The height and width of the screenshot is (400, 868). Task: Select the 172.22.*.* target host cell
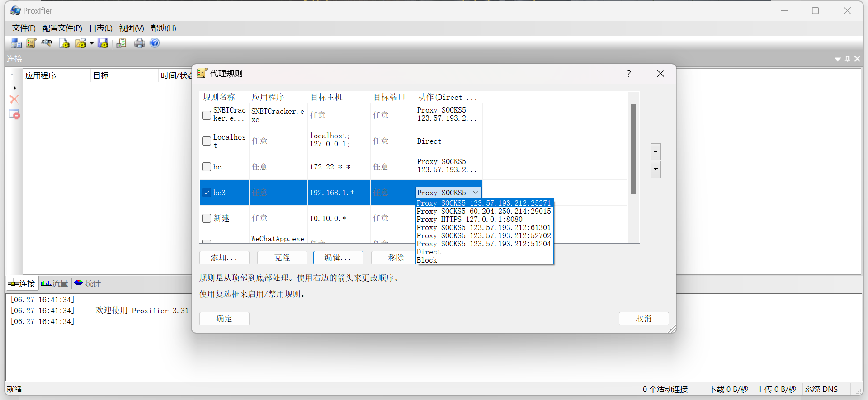339,167
